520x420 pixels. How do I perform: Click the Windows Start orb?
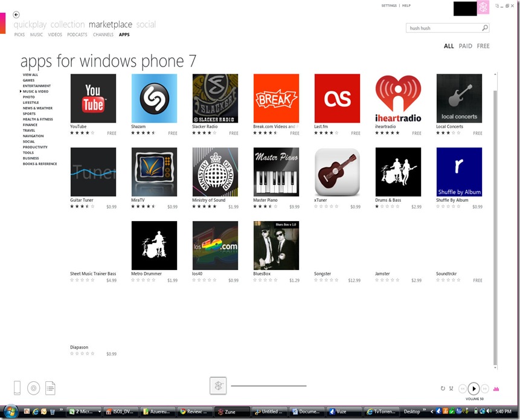pyautogui.click(x=11, y=412)
